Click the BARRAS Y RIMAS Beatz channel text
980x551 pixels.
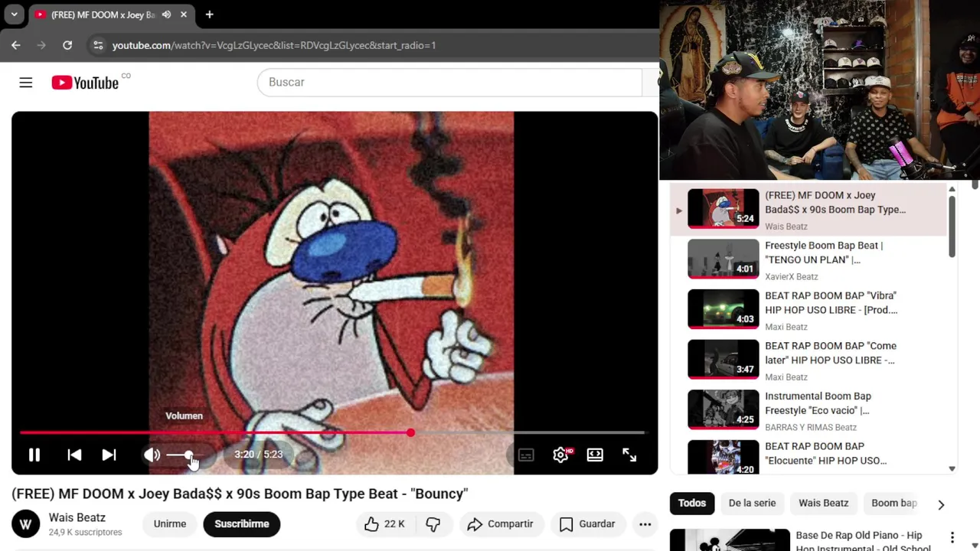point(811,428)
